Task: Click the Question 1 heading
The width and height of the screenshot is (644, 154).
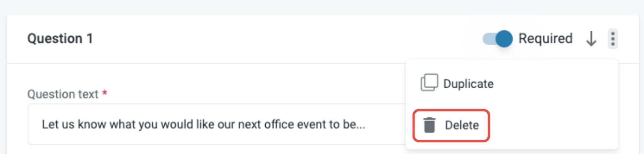Action: (60, 38)
